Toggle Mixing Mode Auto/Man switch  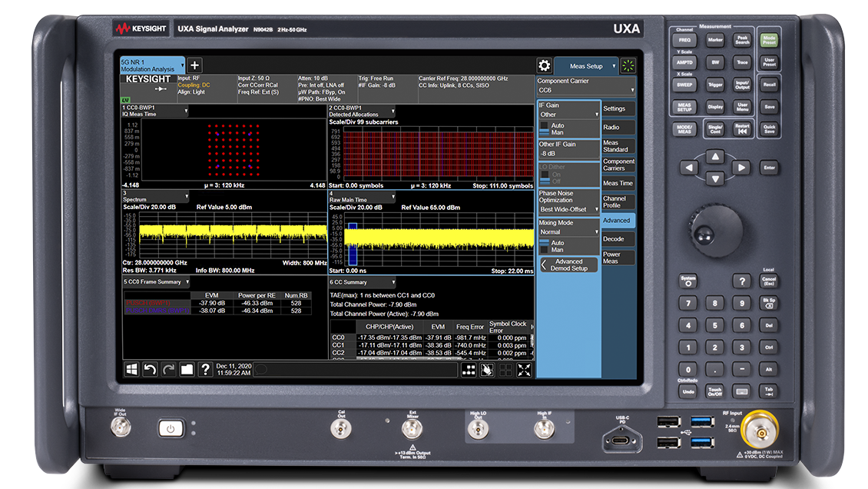(545, 247)
